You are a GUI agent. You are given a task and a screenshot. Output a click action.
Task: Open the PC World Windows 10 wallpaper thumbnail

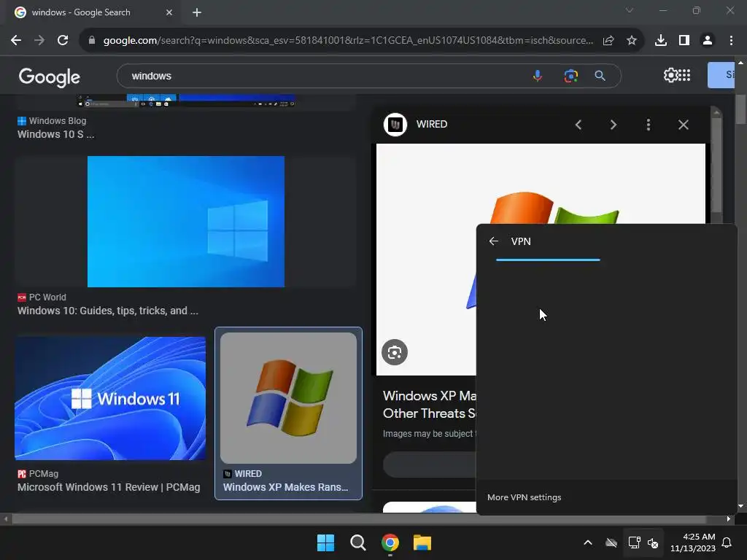[186, 222]
